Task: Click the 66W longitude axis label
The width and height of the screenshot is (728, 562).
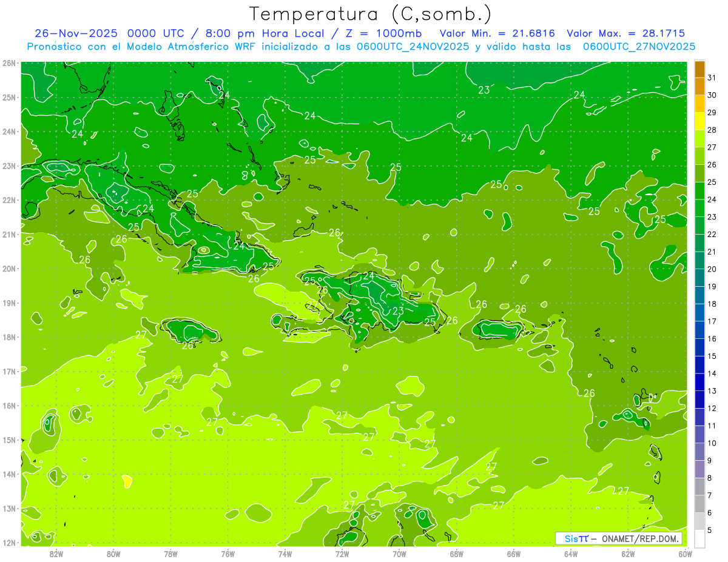Action: (513, 554)
